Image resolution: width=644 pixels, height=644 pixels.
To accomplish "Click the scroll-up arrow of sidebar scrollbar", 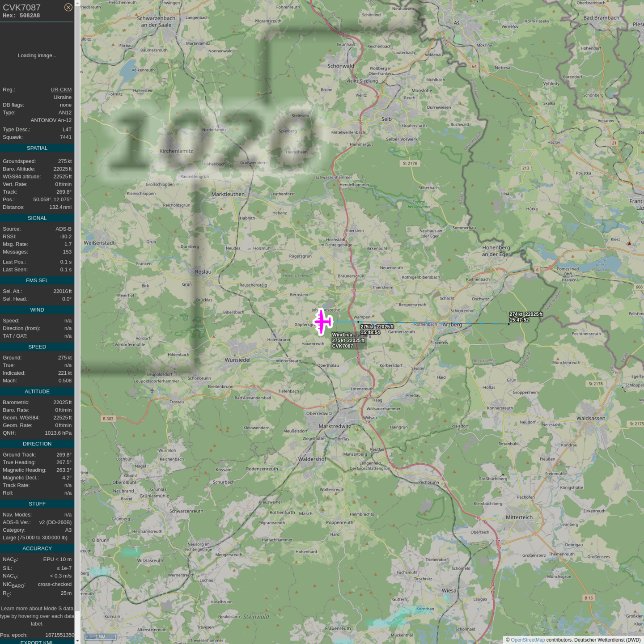I will (x=77, y=3).
